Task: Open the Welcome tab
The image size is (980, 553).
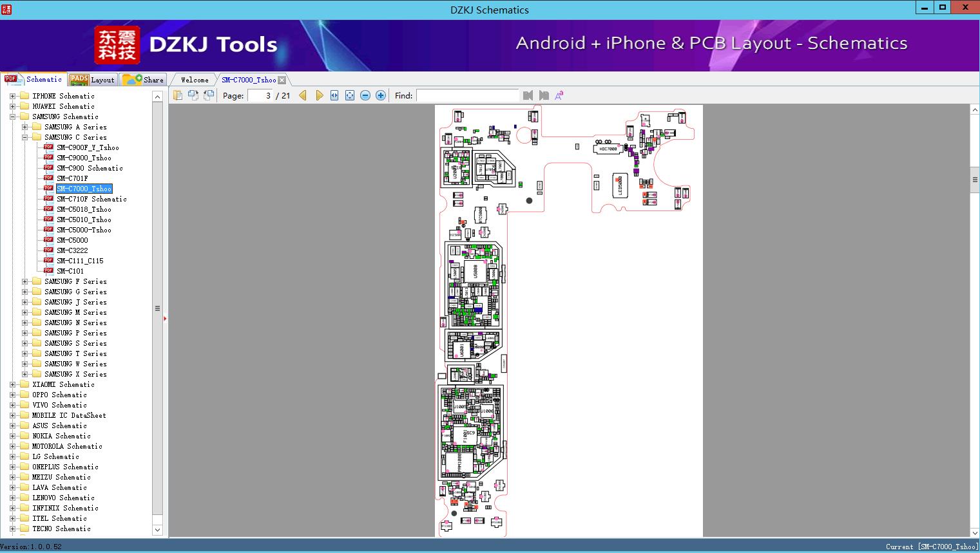Action: 194,80
